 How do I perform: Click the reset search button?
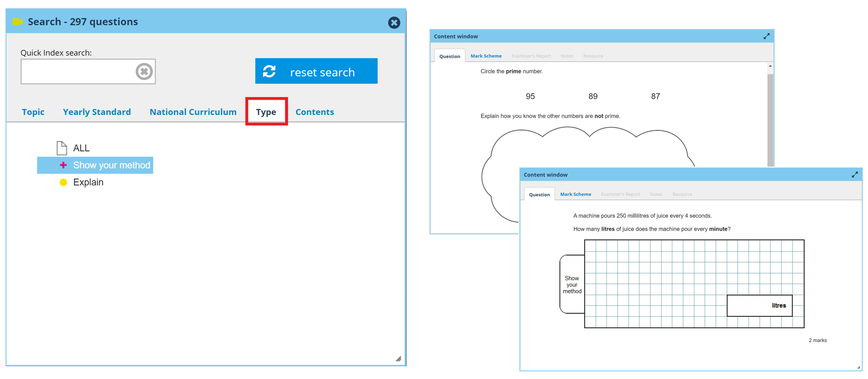pos(316,71)
